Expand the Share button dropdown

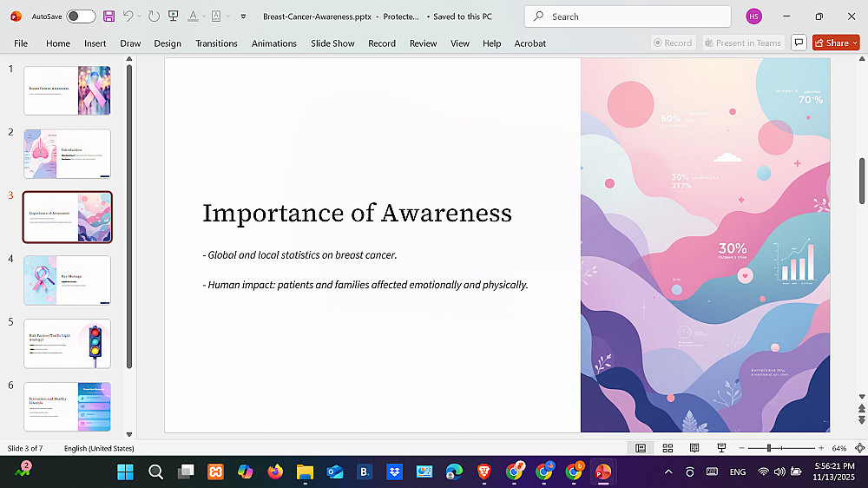pos(855,43)
